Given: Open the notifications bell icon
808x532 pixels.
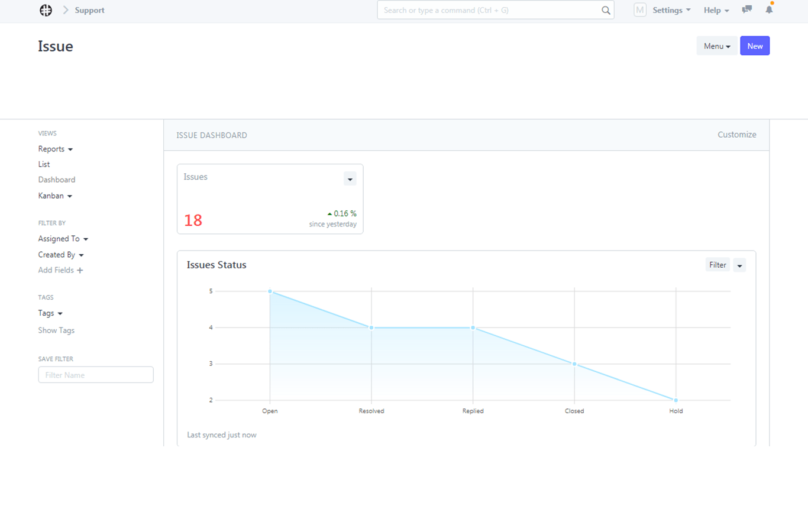Looking at the screenshot, I should (x=769, y=9).
